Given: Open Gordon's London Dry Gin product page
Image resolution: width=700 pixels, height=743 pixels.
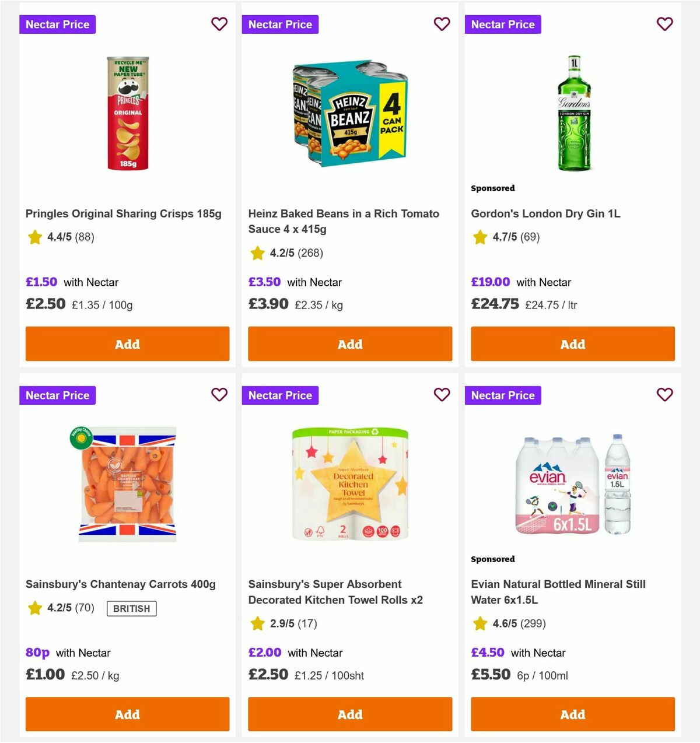Looking at the screenshot, I should (546, 213).
